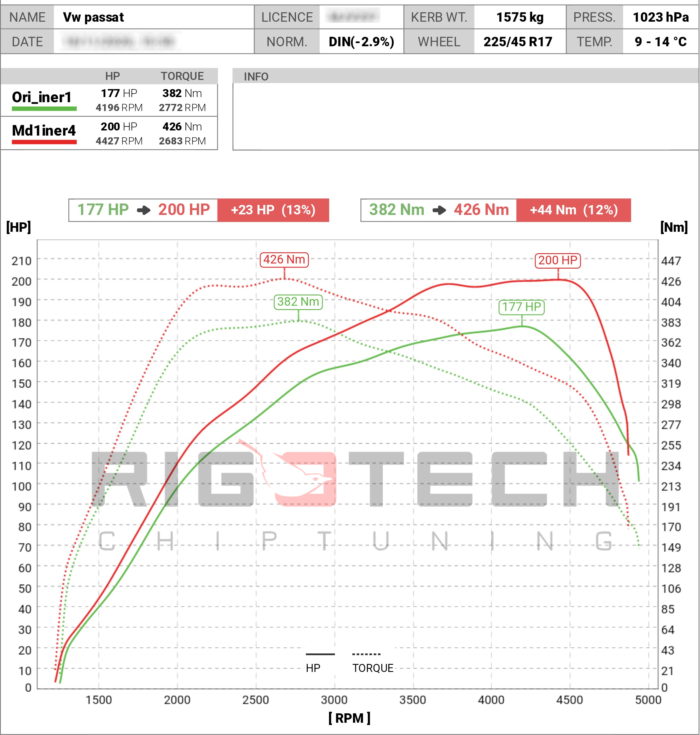The image size is (700, 735).
Task: Click the [Nm] right axis title
Action: coord(674,227)
